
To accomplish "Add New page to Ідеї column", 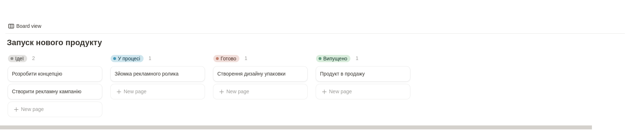I will [55, 109].
